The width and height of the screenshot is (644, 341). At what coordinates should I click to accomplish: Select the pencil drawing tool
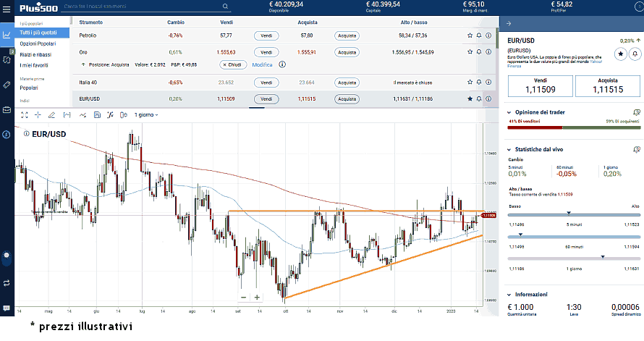(51, 114)
